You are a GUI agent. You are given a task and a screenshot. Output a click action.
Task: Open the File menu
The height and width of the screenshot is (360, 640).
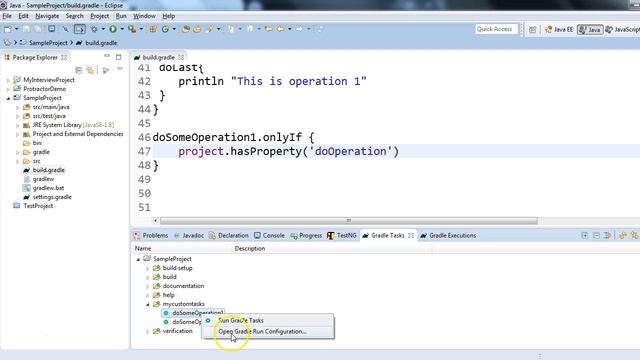(7, 16)
